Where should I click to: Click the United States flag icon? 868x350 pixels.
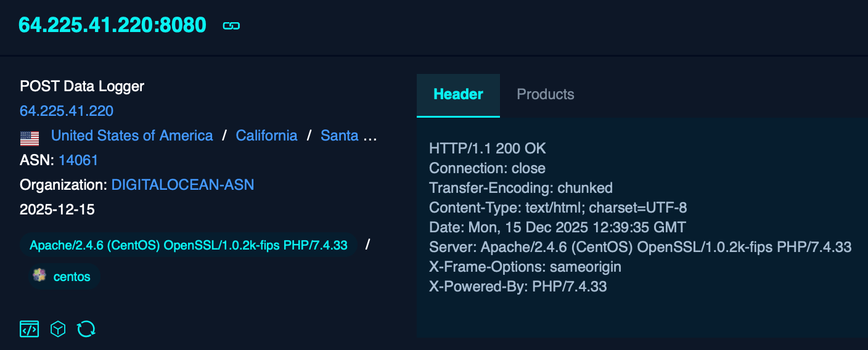click(30, 137)
